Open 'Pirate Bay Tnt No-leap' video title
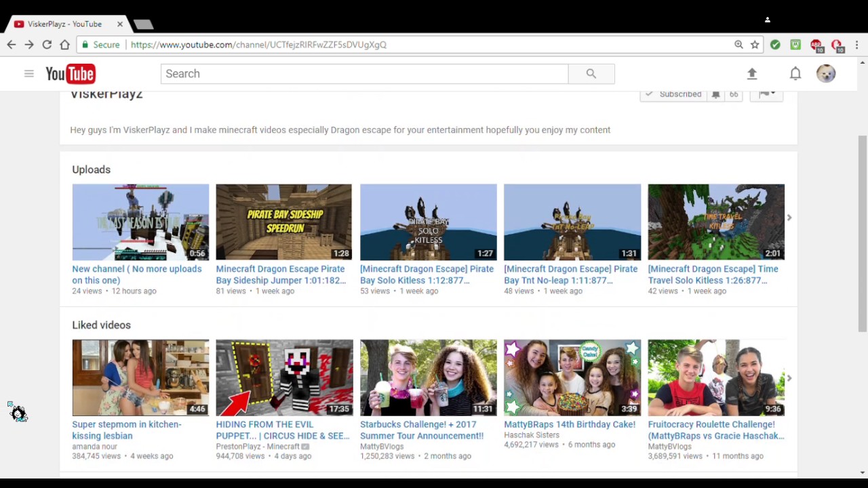This screenshot has width=868, height=488. point(571,274)
